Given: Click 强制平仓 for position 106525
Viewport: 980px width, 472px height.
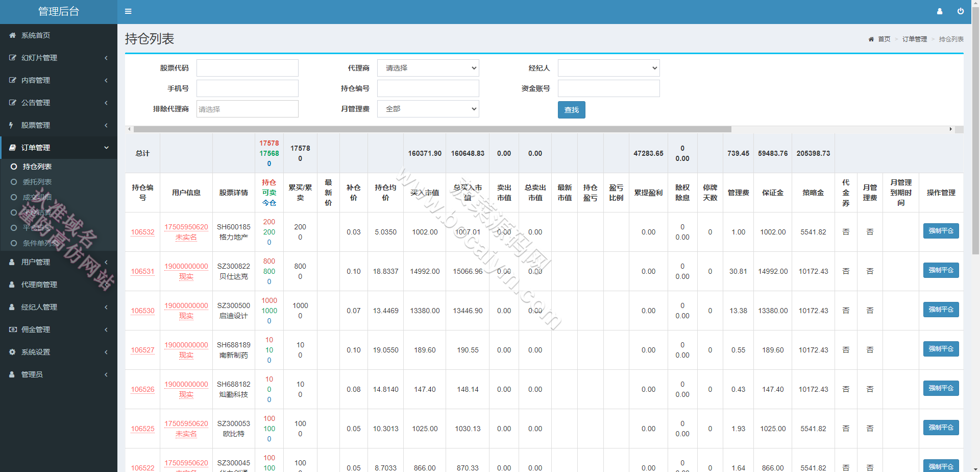Looking at the screenshot, I should tap(941, 428).
